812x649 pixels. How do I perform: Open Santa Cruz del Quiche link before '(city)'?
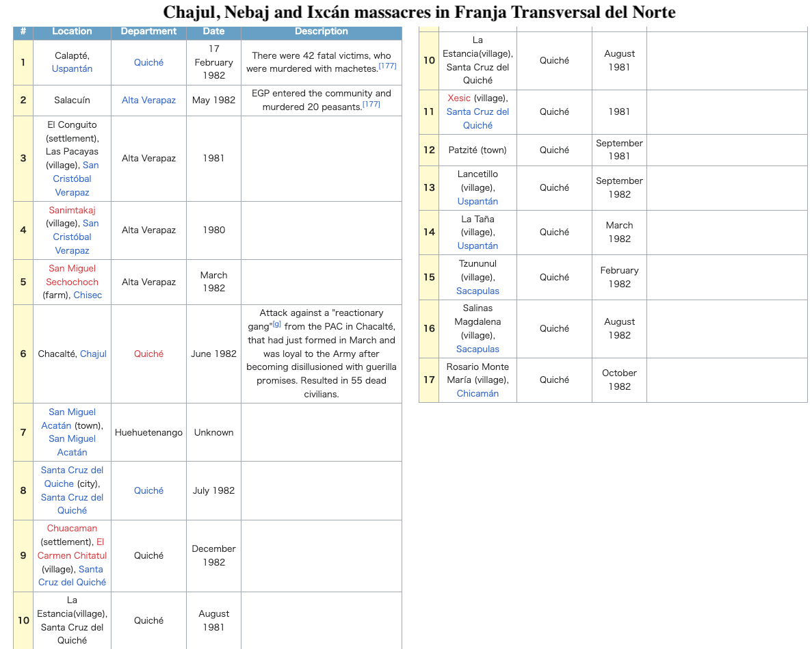[72, 477]
